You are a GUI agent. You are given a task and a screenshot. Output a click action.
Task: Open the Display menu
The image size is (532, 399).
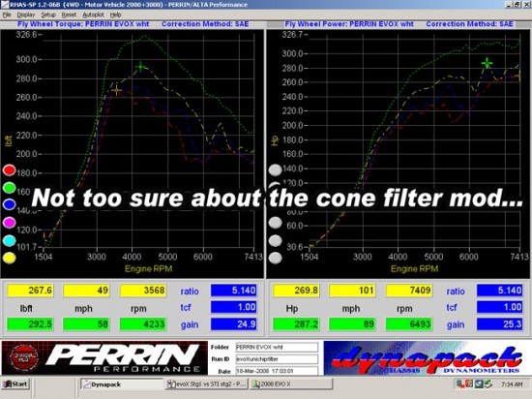26,15
